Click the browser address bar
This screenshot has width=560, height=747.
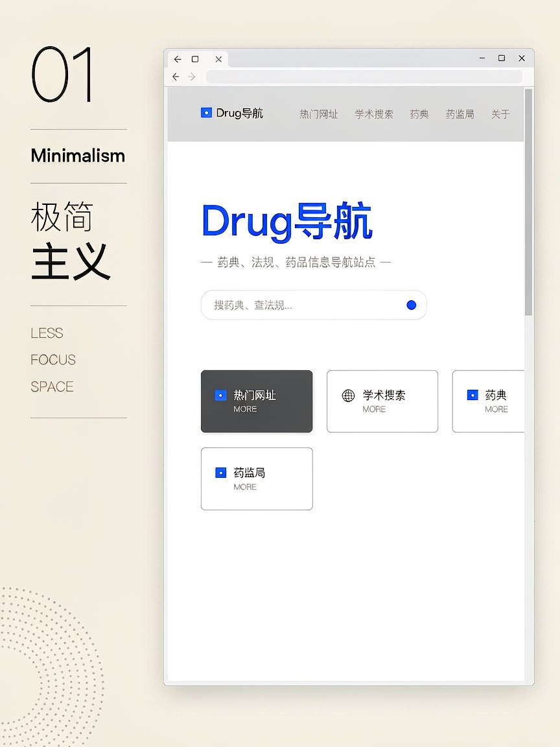[x=364, y=77]
